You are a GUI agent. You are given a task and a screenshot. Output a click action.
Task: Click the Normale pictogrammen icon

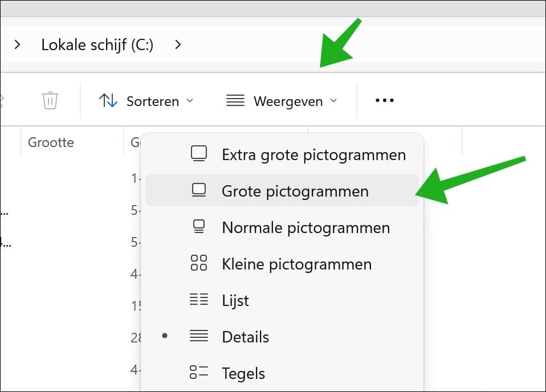point(199,227)
